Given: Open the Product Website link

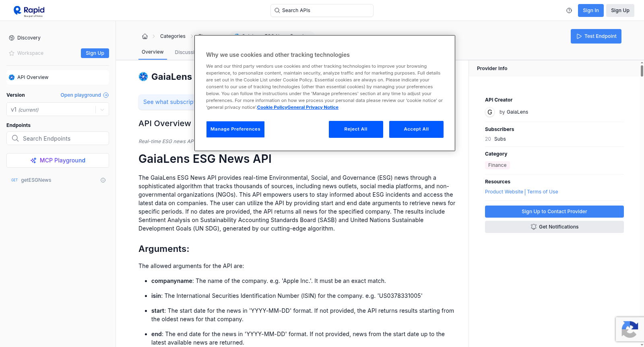Looking at the screenshot, I should 504,192.
